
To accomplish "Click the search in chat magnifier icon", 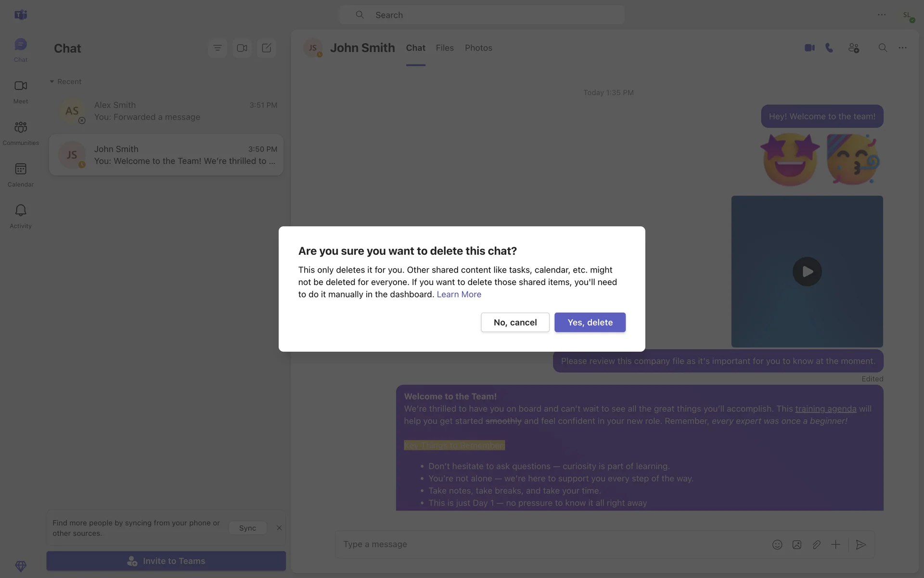I will point(883,48).
